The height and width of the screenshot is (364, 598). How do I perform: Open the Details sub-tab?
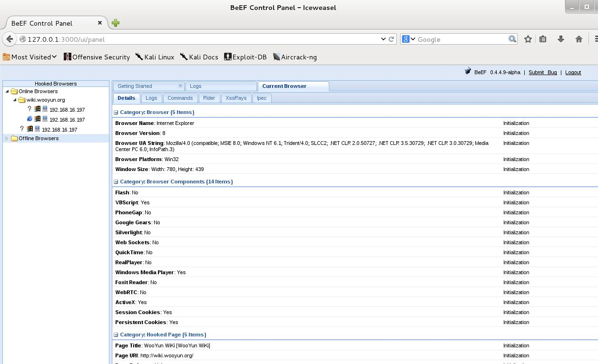pyautogui.click(x=126, y=98)
